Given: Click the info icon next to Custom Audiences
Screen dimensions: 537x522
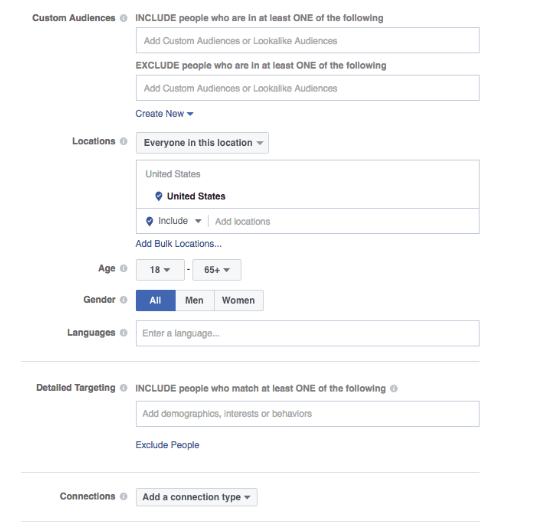Looking at the screenshot, I should (124, 18).
